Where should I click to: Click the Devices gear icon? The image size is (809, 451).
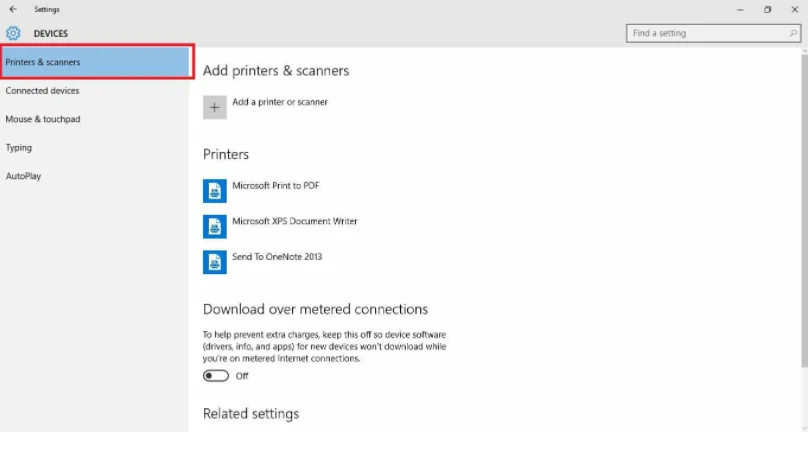(13, 33)
